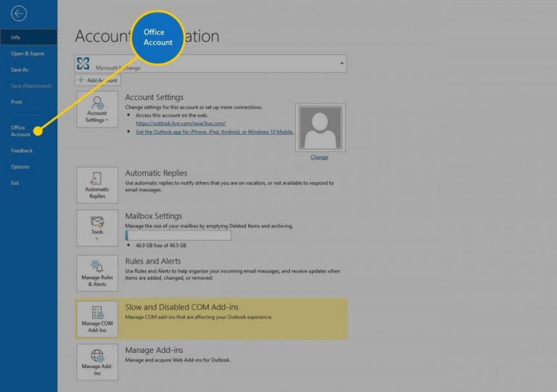Click the Automatic Replies heading
Screen dimensions: 557x392
pos(156,173)
